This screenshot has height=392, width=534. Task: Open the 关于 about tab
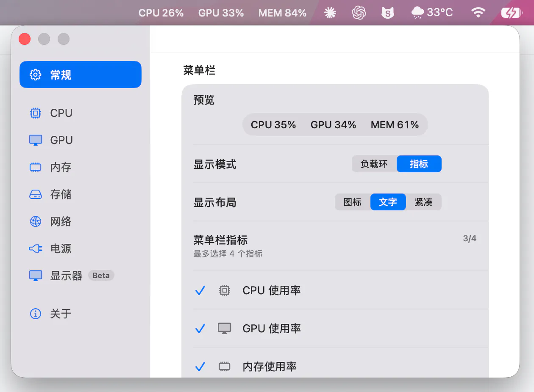pos(81,314)
